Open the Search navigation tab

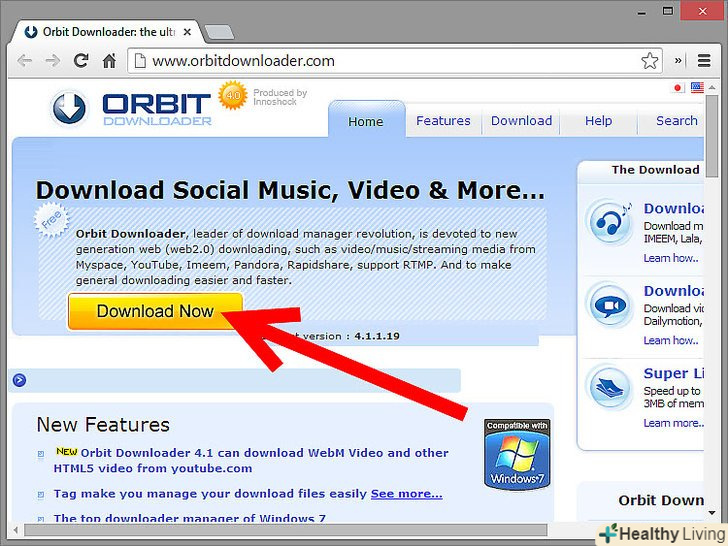pos(676,121)
